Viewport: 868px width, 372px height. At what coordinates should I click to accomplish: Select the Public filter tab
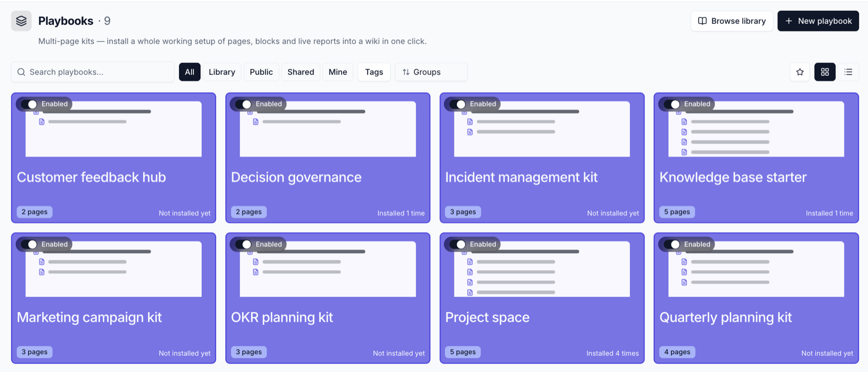261,72
